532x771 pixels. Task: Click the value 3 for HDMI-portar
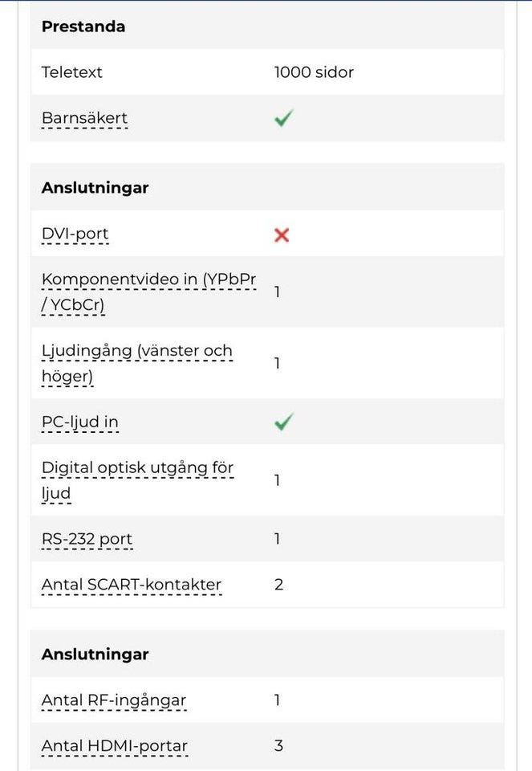click(278, 745)
